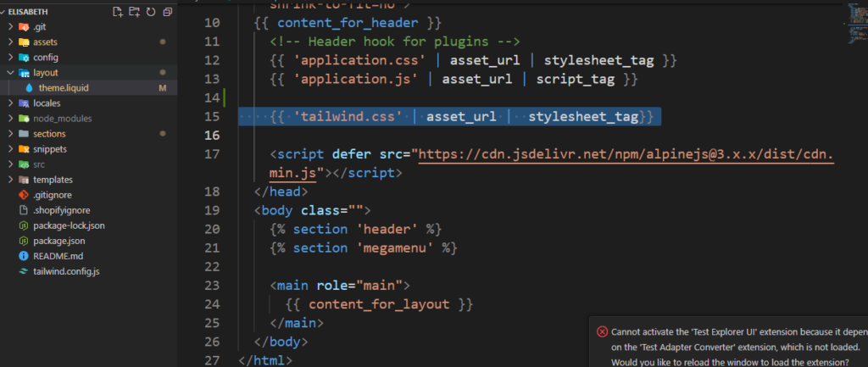Click the closing html tag on line 27
Screen dimensions: 868x367
point(265,360)
